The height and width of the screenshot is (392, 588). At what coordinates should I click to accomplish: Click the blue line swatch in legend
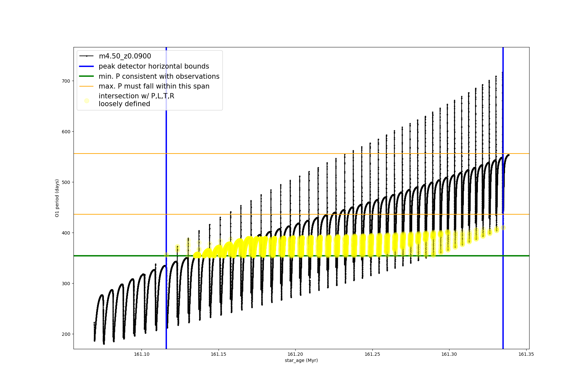tap(87, 66)
